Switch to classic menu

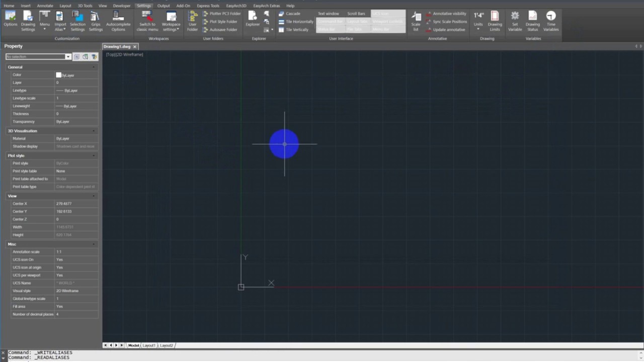147,21
